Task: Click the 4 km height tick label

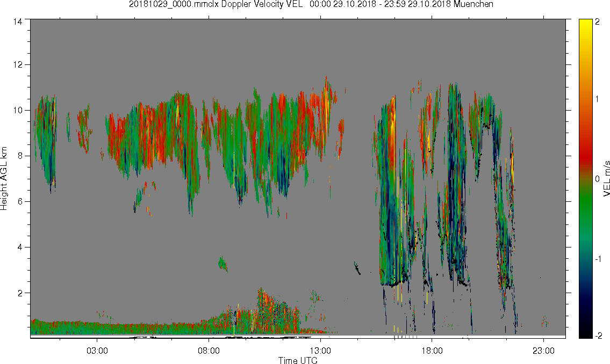Action: coord(19,247)
